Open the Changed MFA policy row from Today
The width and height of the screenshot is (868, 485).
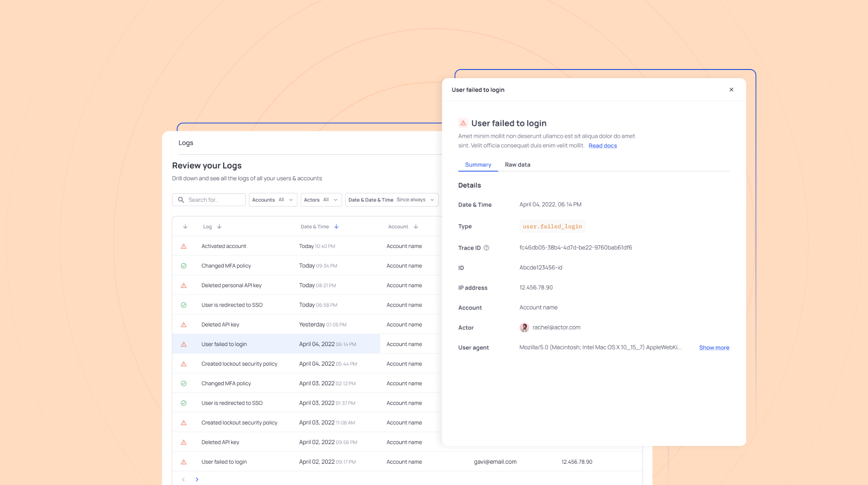point(307,266)
